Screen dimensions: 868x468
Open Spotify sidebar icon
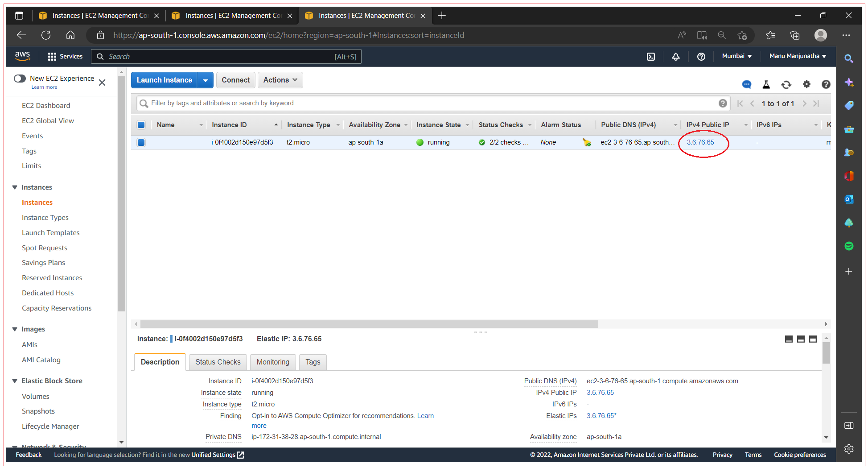click(x=849, y=246)
